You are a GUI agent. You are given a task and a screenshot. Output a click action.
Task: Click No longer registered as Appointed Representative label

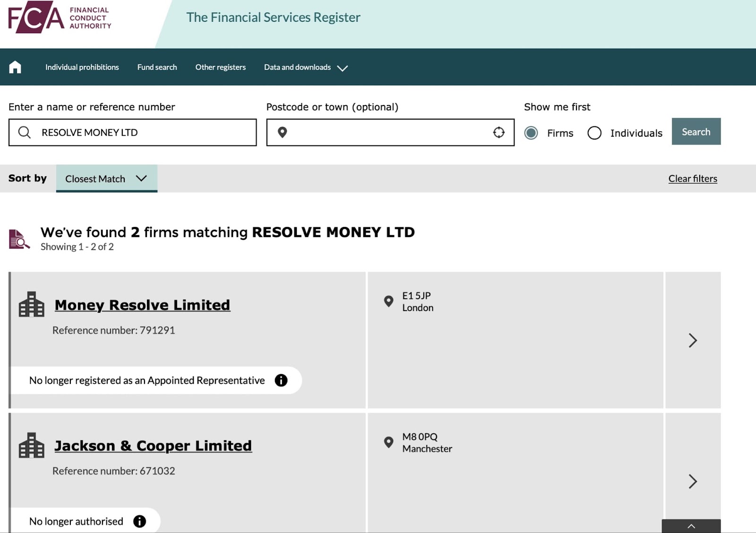coord(147,380)
